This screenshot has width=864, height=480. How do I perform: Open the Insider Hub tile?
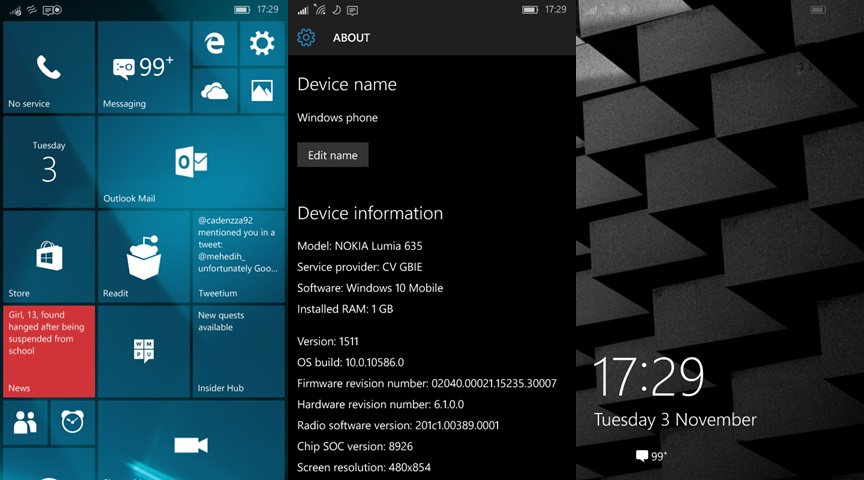click(239, 352)
